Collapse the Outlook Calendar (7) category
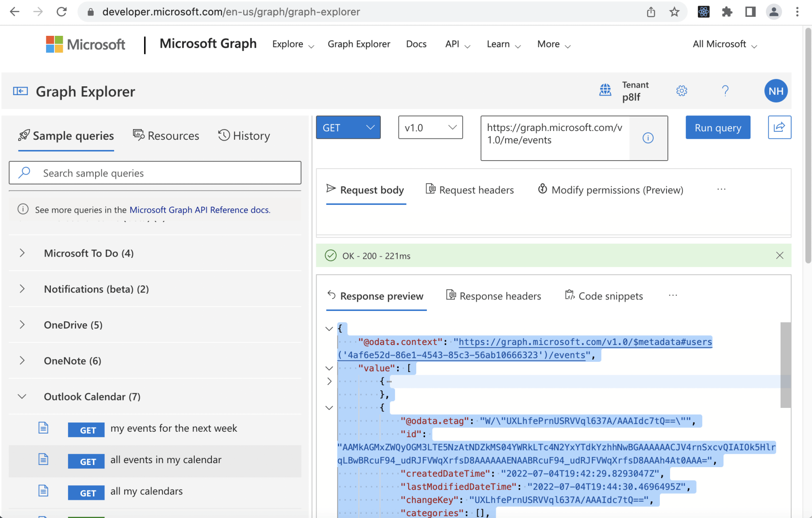Viewport: 812px width, 518px height. [22, 397]
